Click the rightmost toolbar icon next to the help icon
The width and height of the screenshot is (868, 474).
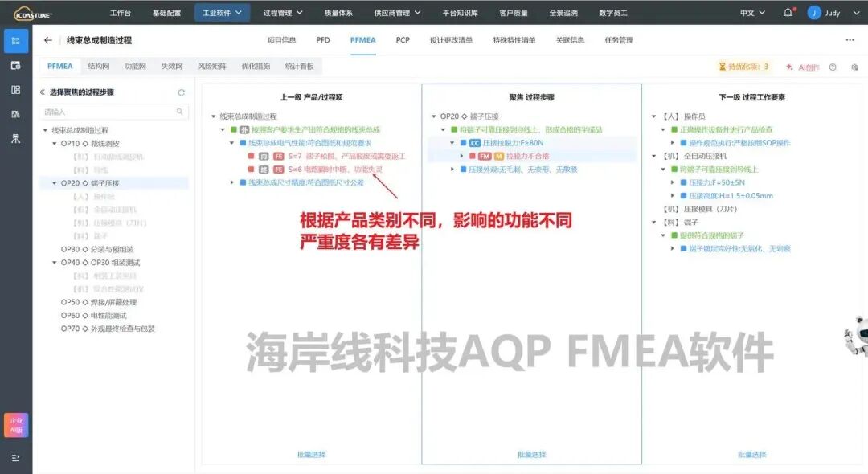[854, 67]
